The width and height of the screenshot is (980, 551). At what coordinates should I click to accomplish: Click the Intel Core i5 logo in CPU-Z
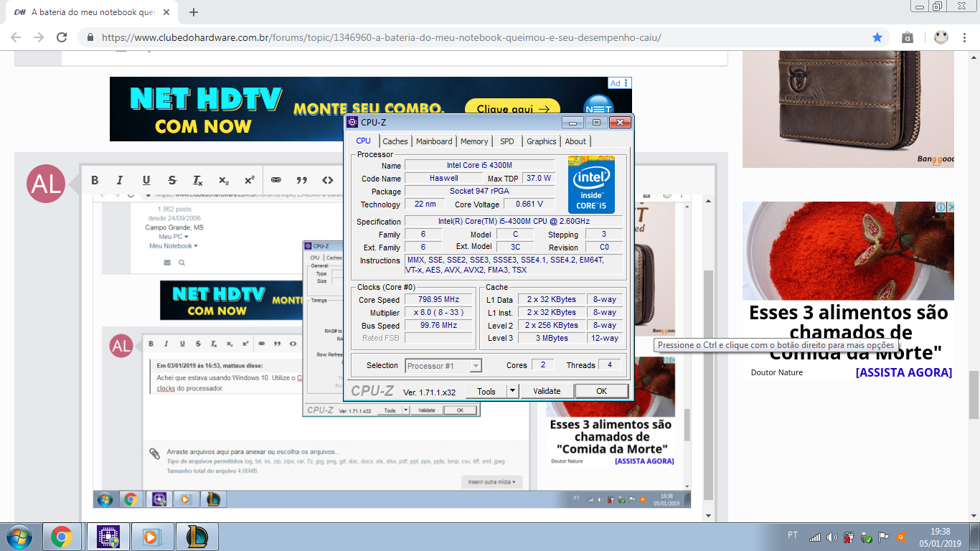tap(592, 184)
